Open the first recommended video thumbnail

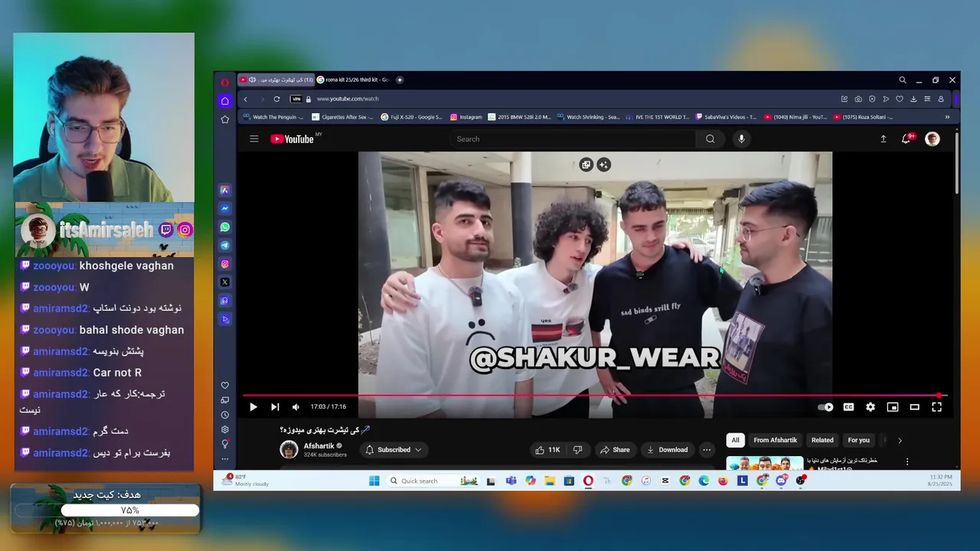(x=764, y=462)
